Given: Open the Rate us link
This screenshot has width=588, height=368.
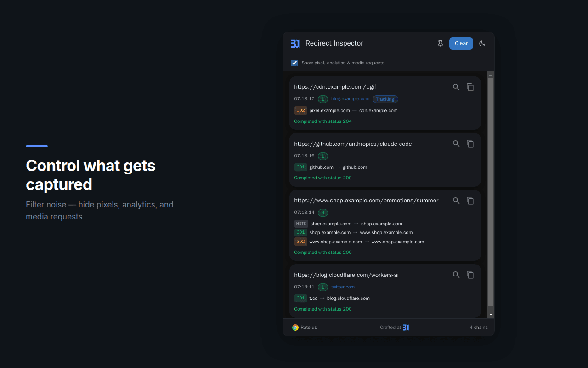Looking at the screenshot, I should click(x=309, y=327).
